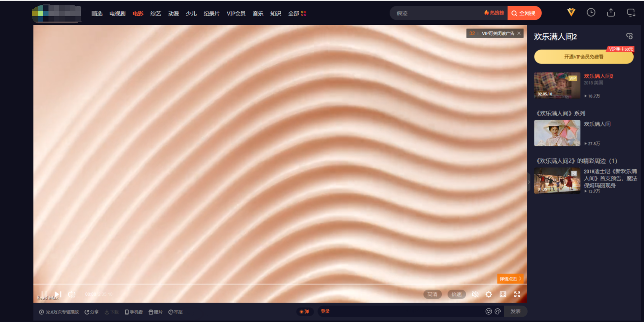Click the VIP可关闭该广告 text
The height and width of the screenshot is (322, 644).
pos(498,33)
